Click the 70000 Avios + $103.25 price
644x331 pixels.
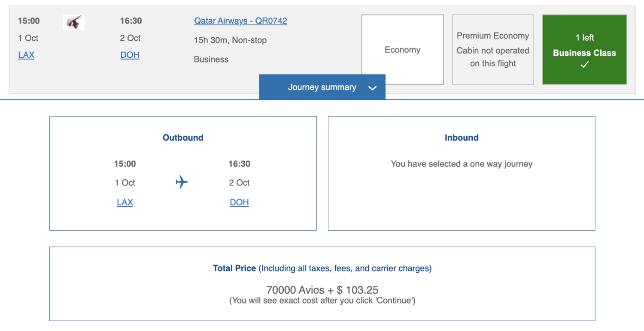pos(322,290)
